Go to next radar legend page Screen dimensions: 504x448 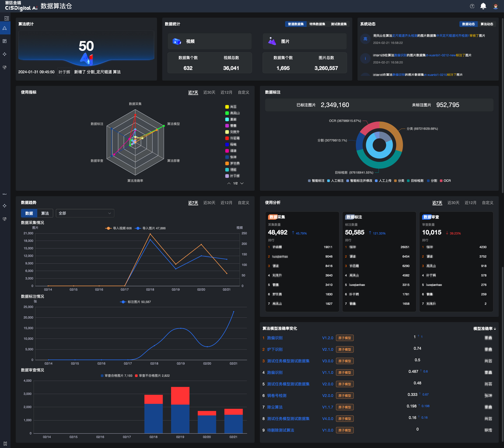coord(242,183)
